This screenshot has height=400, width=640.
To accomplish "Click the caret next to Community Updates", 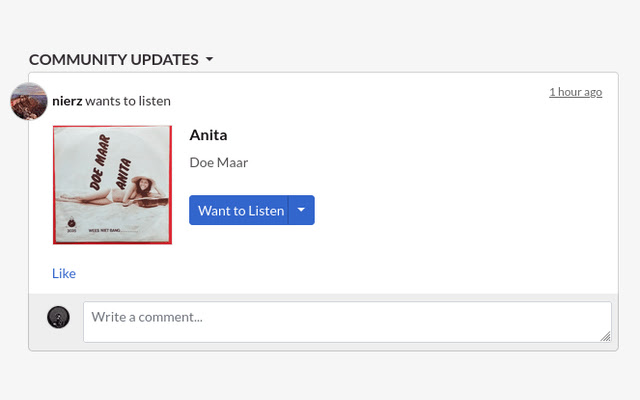I will click(x=209, y=60).
